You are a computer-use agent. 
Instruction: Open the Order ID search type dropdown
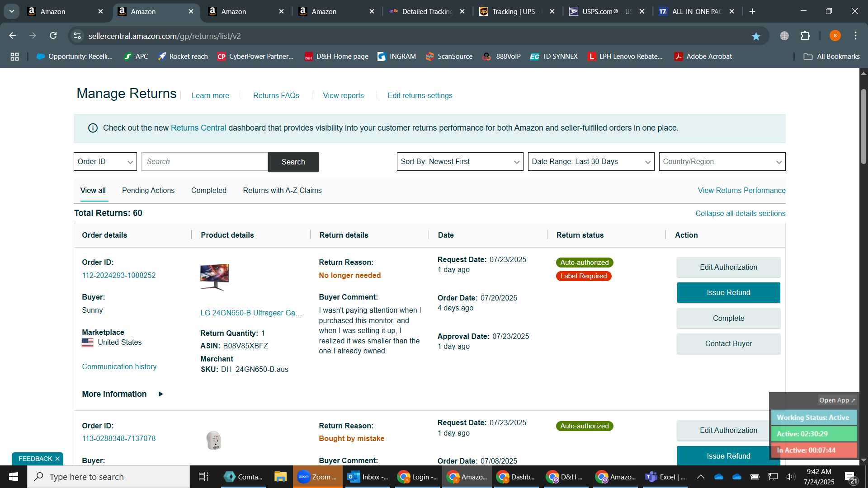click(105, 161)
